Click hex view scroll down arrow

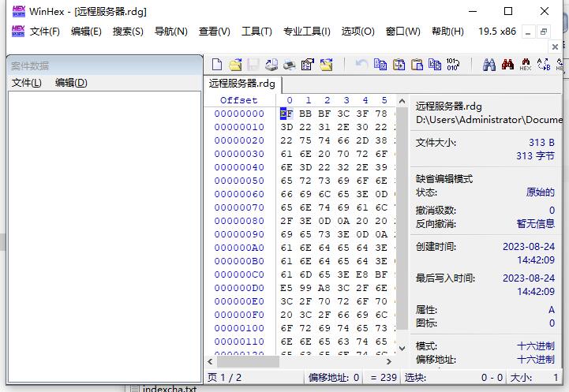tap(402, 349)
